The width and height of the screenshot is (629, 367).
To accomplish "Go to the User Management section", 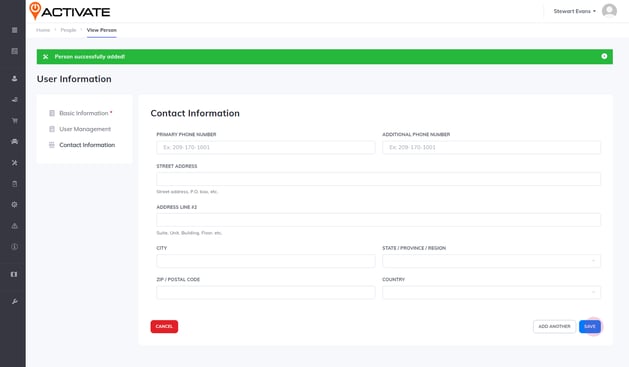I will point(80,129).
